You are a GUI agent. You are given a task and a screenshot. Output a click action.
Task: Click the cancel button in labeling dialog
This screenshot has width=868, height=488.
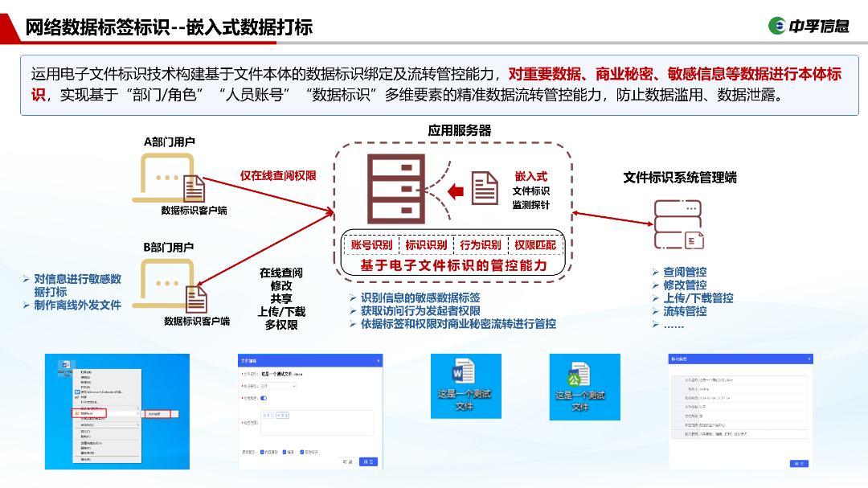pos(347,461)
